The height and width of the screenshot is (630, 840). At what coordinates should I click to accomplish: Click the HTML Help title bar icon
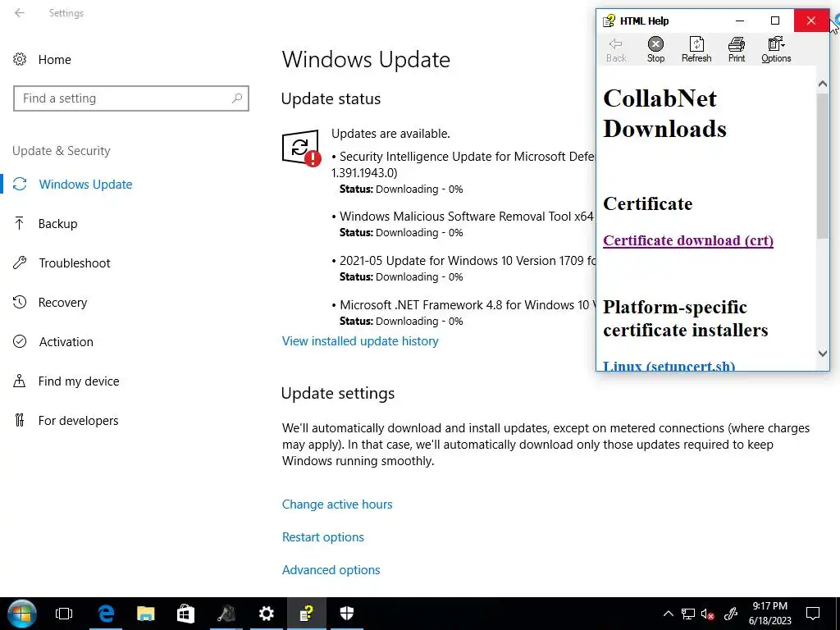tap(609, 21)
